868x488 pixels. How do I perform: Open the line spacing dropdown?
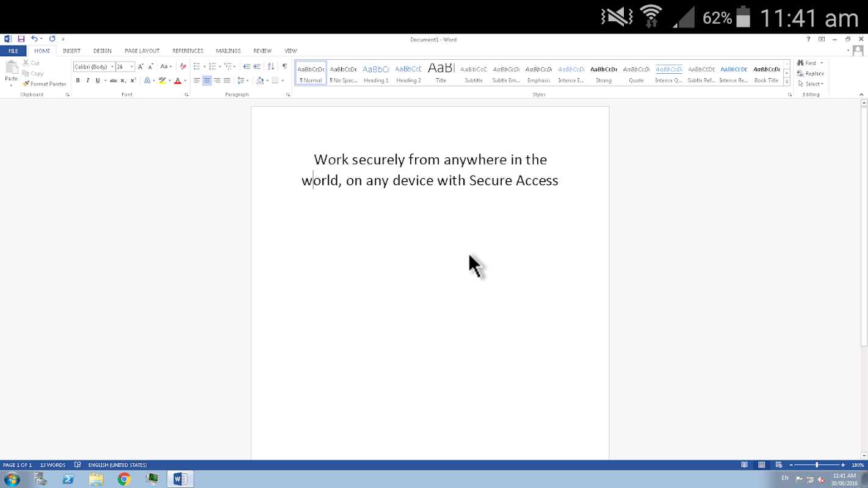click(242, 81)
